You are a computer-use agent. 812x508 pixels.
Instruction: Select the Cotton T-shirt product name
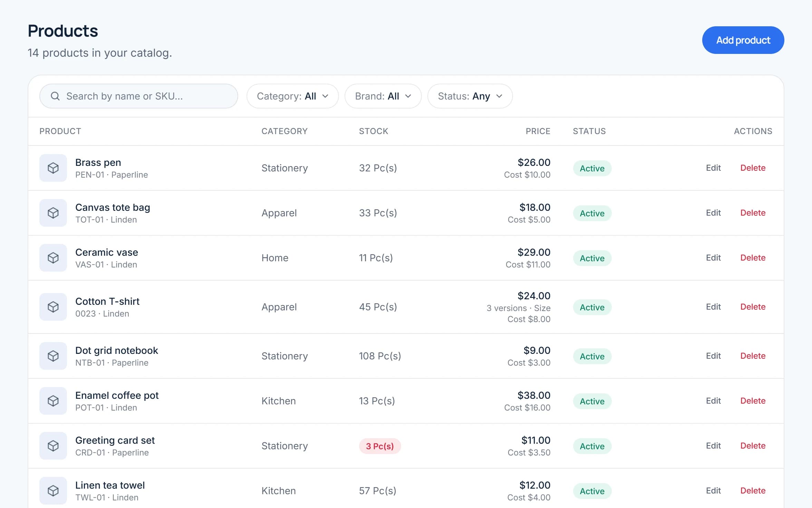[107, 301]
